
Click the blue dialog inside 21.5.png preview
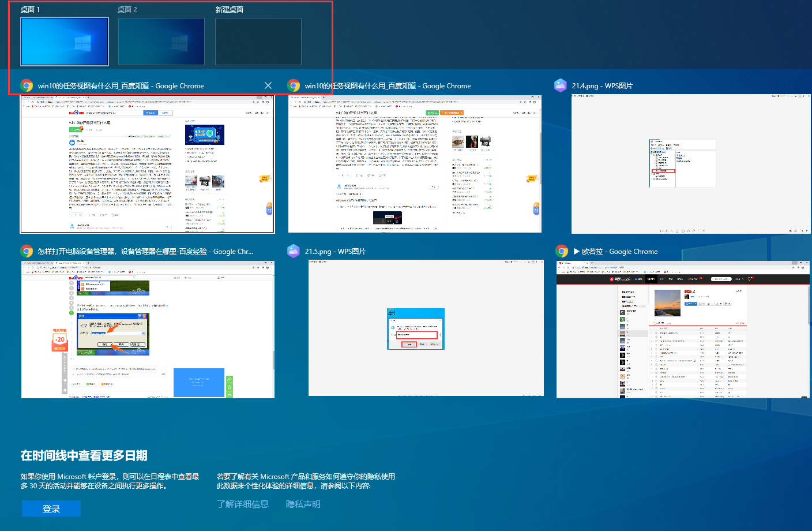tap(416, 329)
